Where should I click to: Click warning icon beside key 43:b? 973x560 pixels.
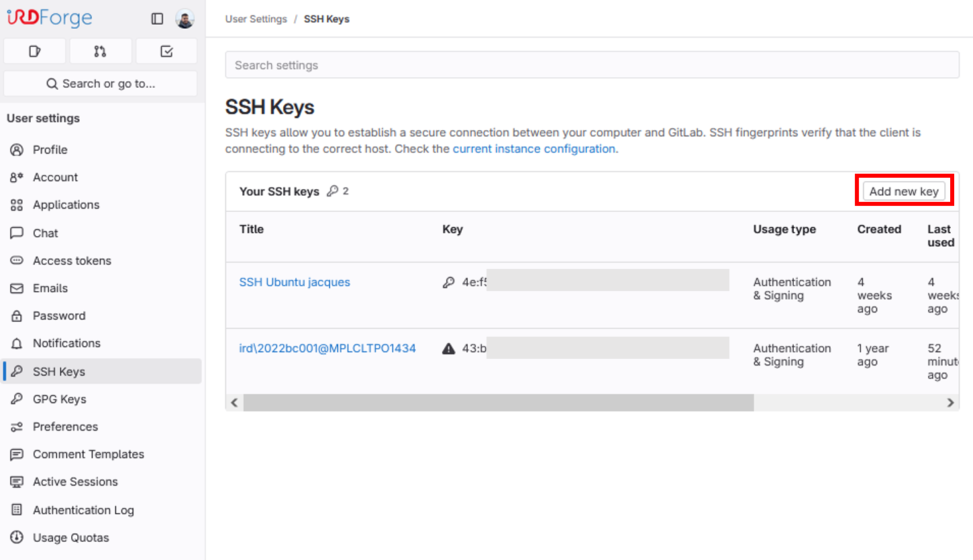449,349
